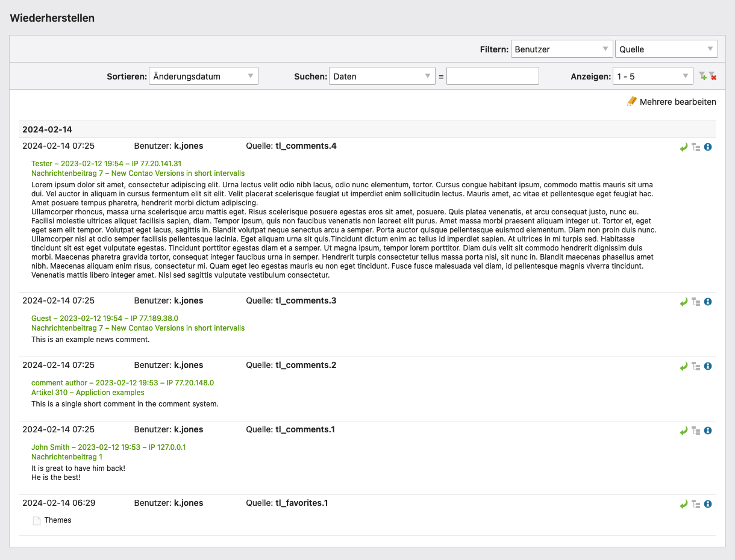Open the Suchen field dropdown showing Daten

click(382, 76)
